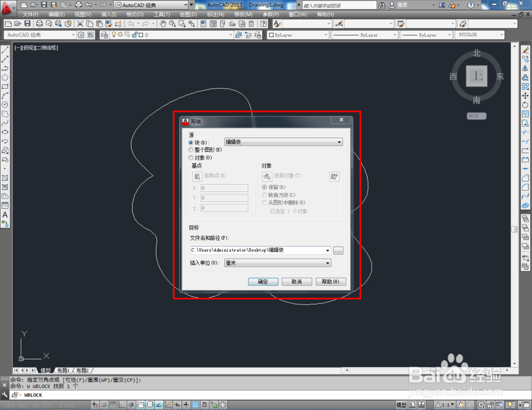
Task: Open the 编辑(E) menu
Action: (56, 14)
